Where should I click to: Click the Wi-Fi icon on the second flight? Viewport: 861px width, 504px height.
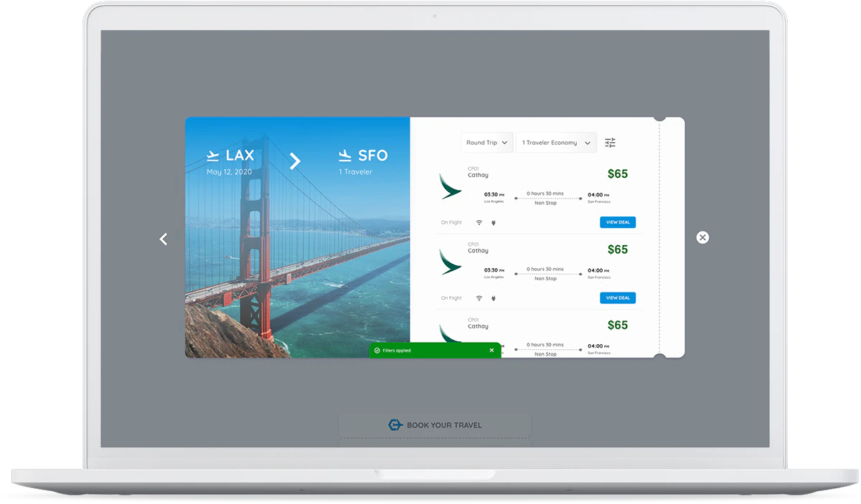[479, 298]
